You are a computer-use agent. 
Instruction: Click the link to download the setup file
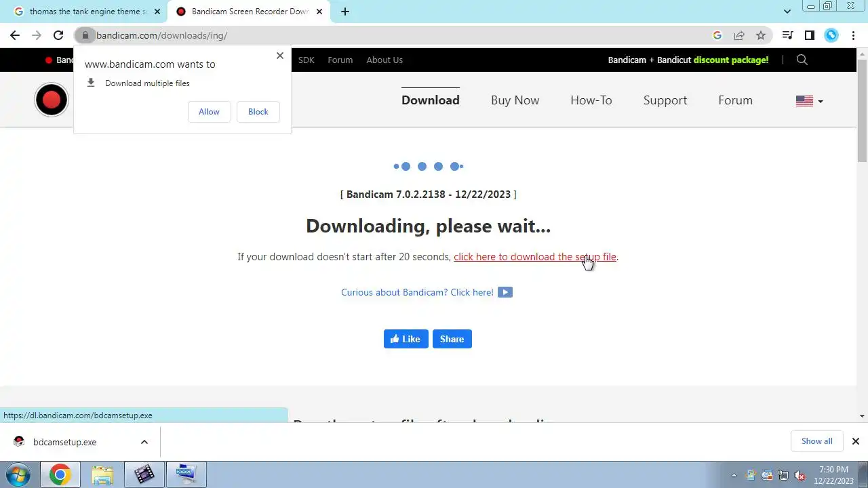coord(535,257)
